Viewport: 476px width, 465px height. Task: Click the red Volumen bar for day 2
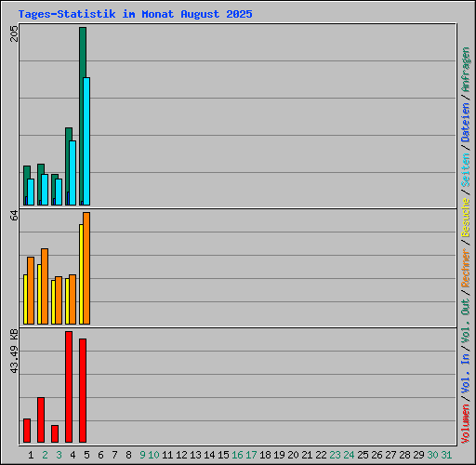[41, 419]
